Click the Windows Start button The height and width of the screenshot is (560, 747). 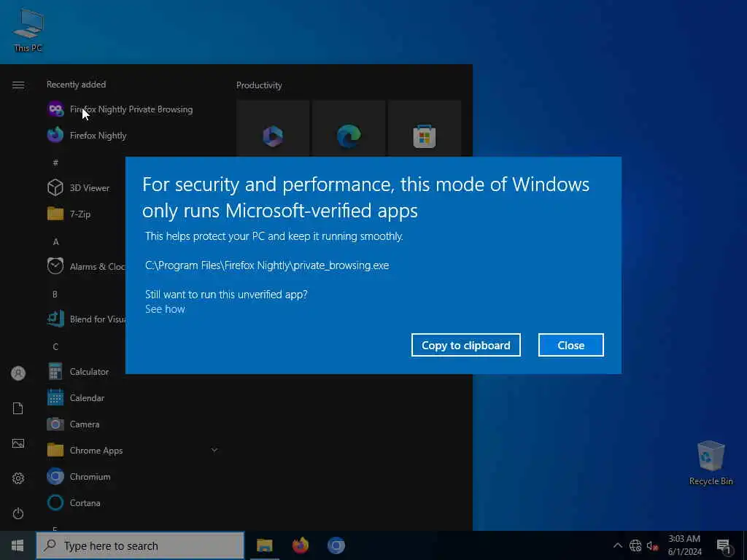click(18, 545)
